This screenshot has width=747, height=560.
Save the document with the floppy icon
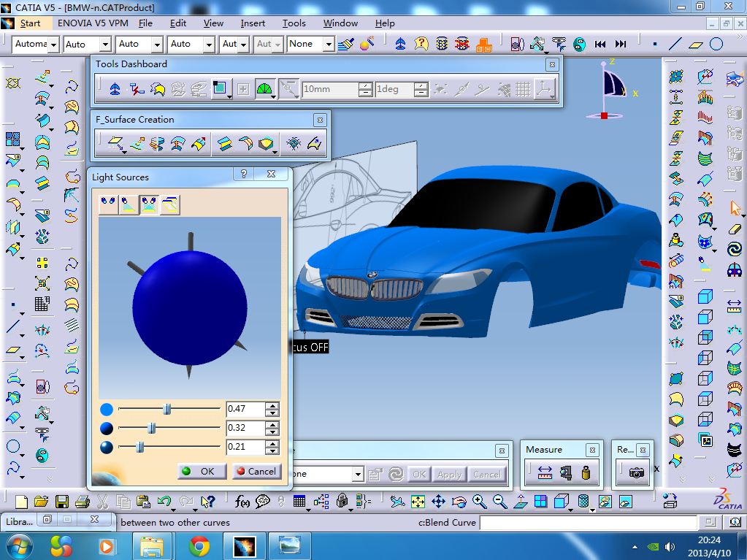[x=62, y=502]
